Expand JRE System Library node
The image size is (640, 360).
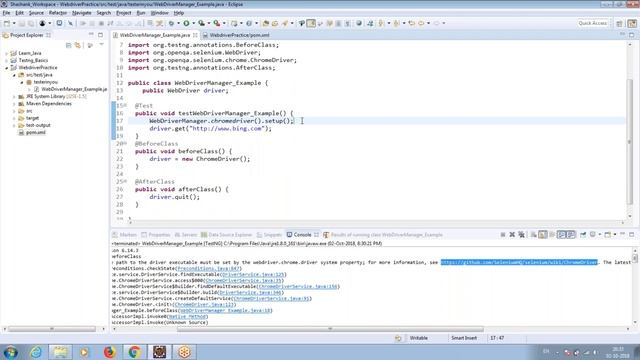tap(14, 97)
